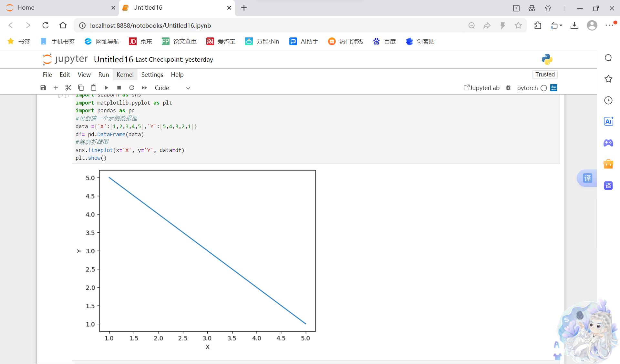This screenshot has width=620, height=364.
Task: Save the notebook with the floppy disk icon
Action: pos(43,88)
